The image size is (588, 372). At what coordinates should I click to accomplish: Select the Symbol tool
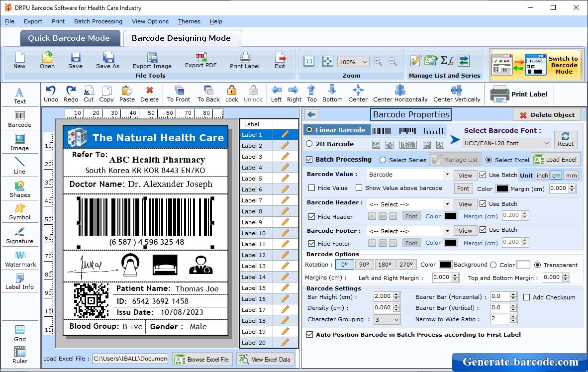tap(20, 212)
